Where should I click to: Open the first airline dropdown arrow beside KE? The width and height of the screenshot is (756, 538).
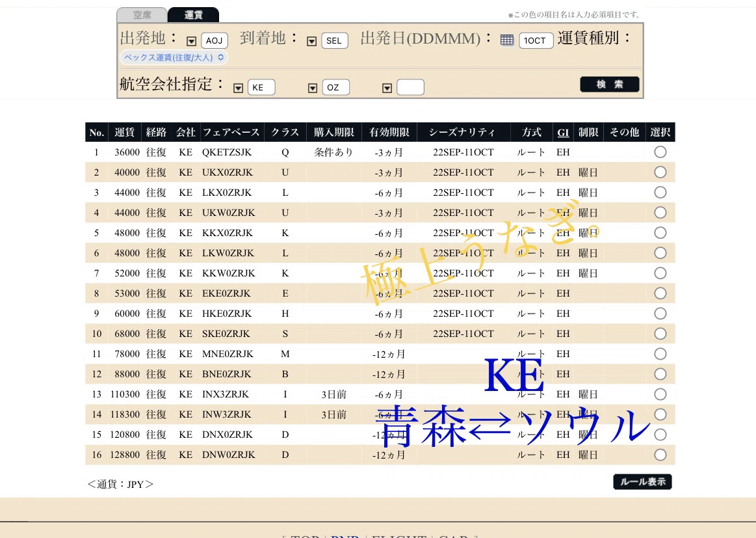pyautogui.click(x=238, y=88)
